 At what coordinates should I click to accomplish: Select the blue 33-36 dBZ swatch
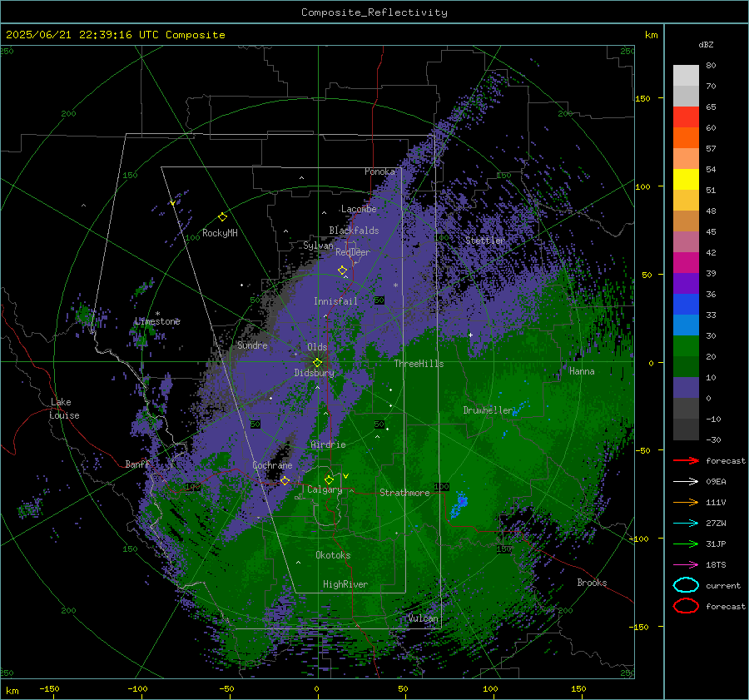686,305
